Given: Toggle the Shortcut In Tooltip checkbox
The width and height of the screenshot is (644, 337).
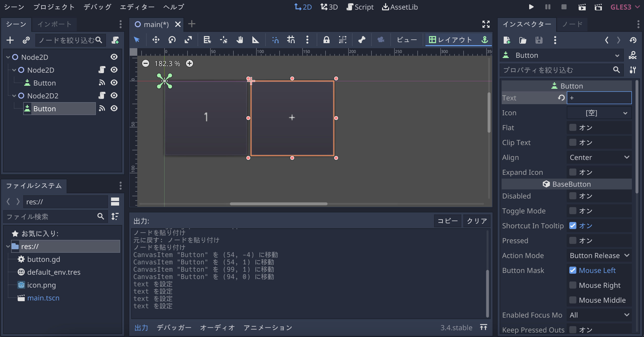Looking at the screenshot, I should click(x=573, y=226).
